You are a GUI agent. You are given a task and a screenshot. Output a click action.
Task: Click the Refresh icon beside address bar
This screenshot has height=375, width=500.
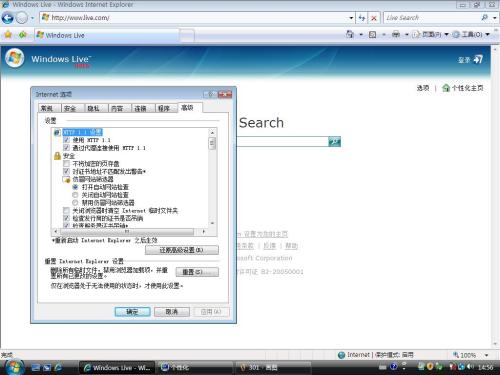(x=362, y=18)
